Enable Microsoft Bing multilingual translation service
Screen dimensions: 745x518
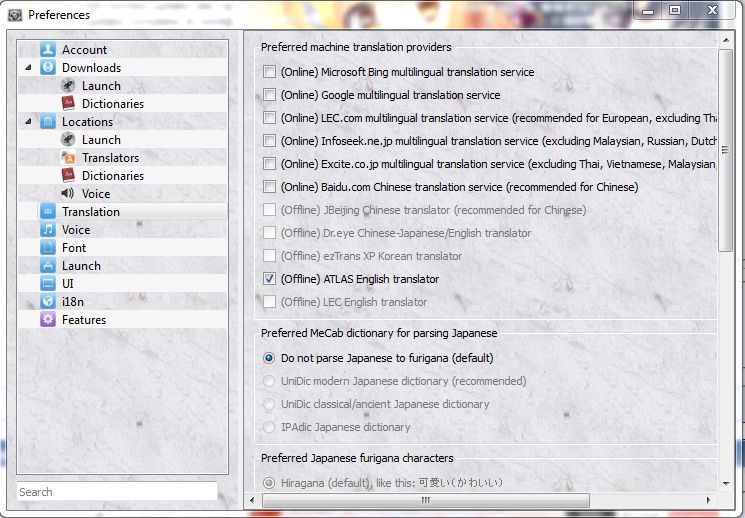269,72
